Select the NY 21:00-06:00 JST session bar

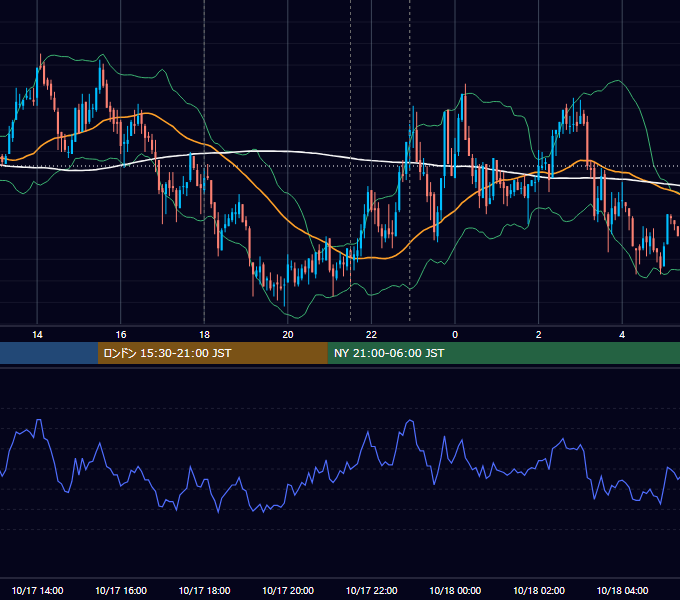coord(503,353)
